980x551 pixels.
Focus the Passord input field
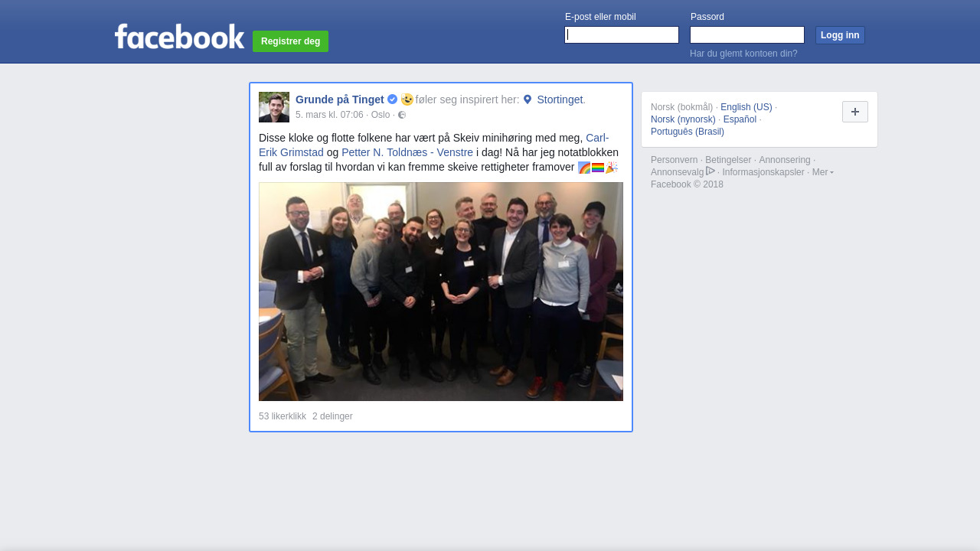click(x=747, y=35)
